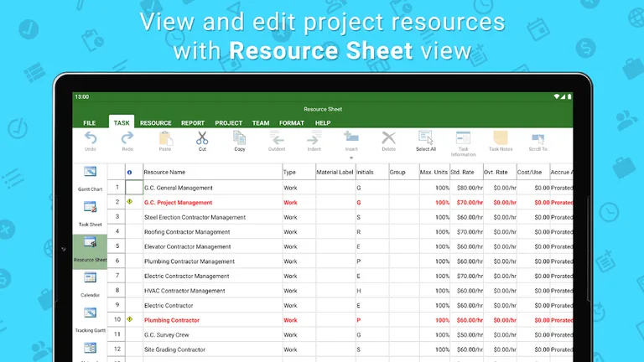Open the REPORT ribbon tab

(x=193, y=122)
